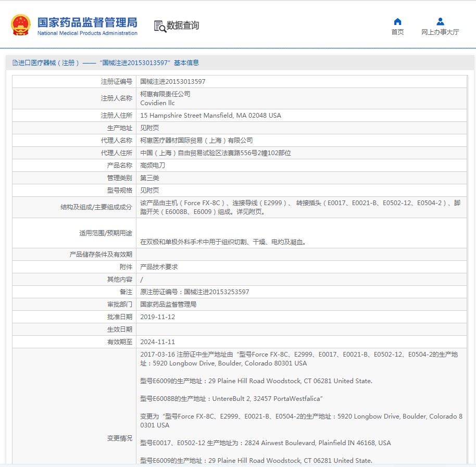Click the 管理类别 field label

pos(120,178)
